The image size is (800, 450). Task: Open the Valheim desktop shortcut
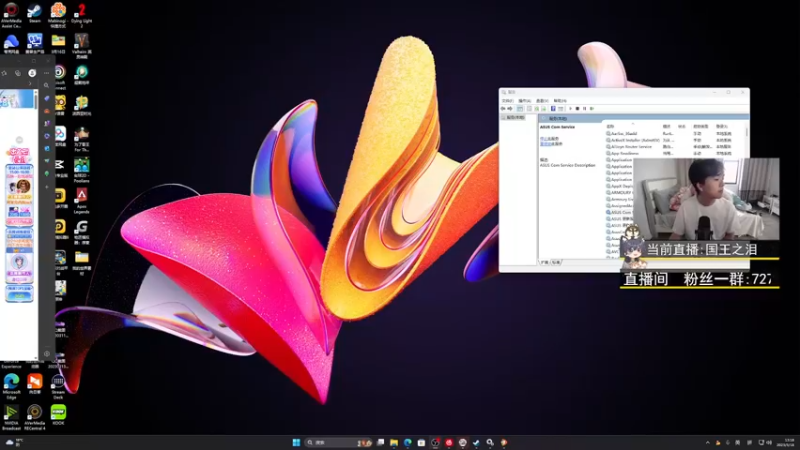pyautogui.click(x=82, y=45)
